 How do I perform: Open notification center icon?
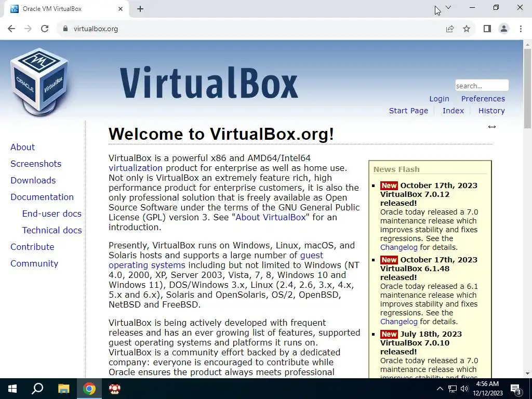[516, 389]
